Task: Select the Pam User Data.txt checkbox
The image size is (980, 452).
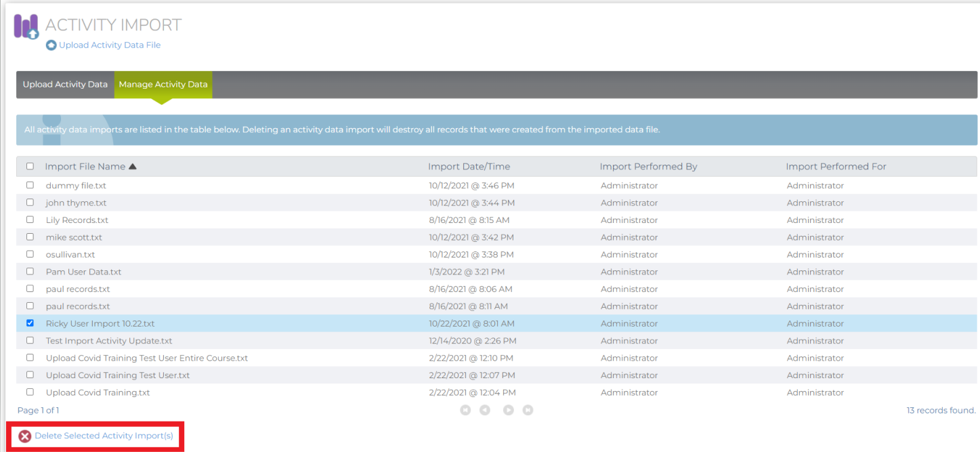Action: click(x=30, y=271)
